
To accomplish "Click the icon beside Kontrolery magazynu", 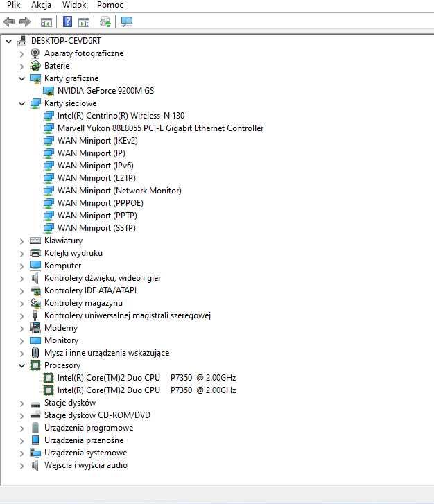I will click(35, 303).
